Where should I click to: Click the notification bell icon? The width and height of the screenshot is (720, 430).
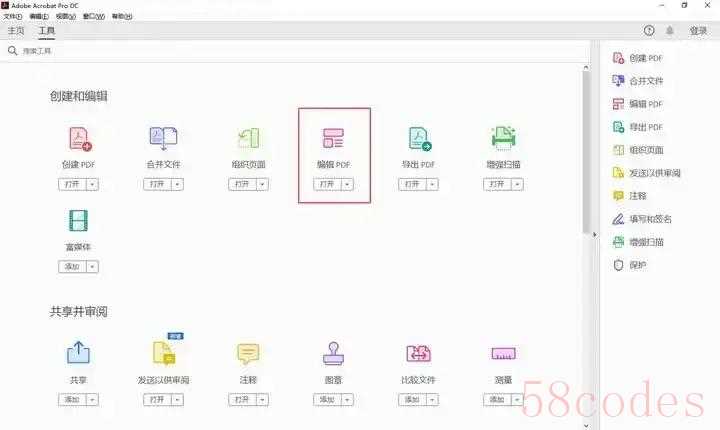[670, 31]
